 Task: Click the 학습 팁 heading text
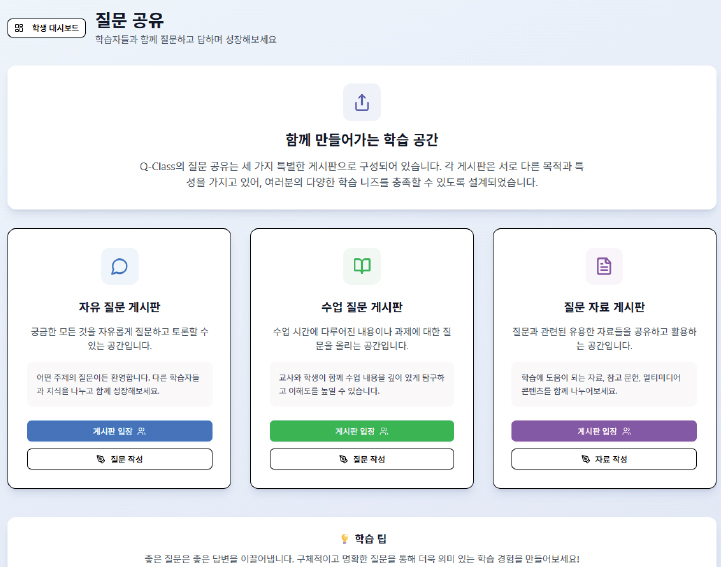(370, 538)
